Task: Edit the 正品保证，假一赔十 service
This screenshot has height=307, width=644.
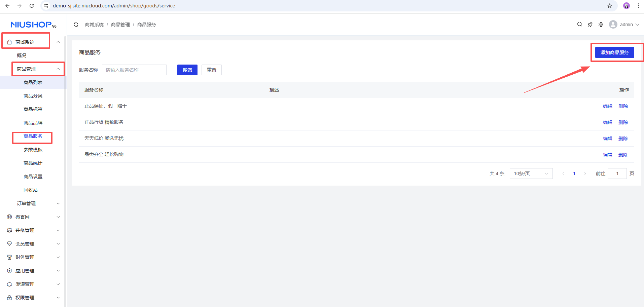Action: coord(608,106)
